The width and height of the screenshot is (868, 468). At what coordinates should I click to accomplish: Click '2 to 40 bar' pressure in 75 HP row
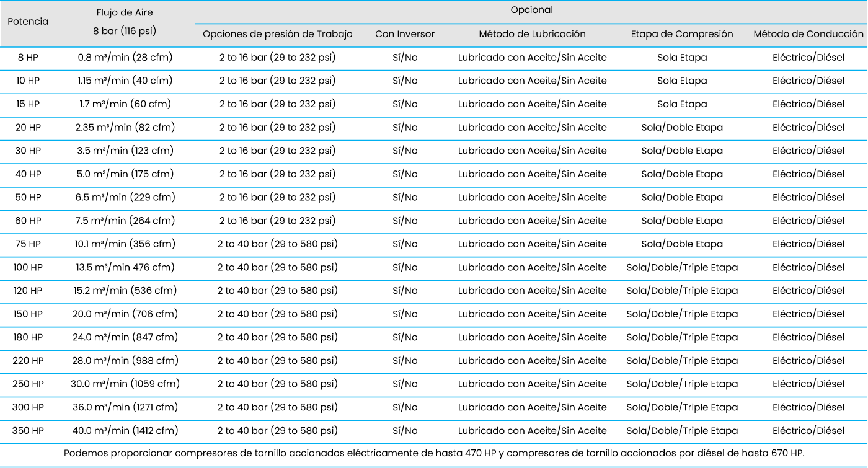[278, 244]
